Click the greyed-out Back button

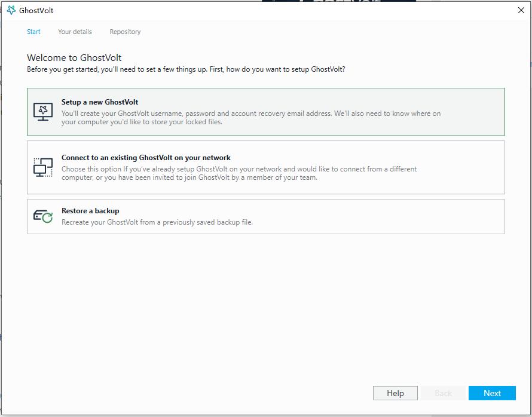point(443,393)
